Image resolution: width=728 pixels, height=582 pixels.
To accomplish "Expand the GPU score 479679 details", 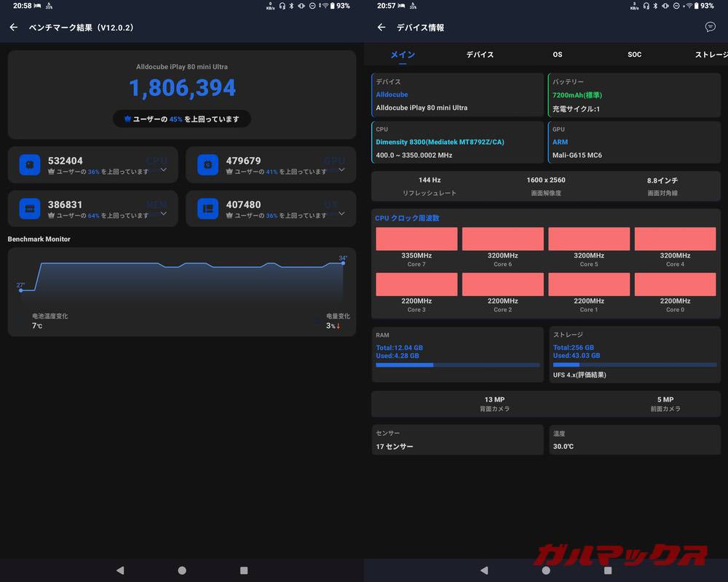I will [x=341, y=170].
